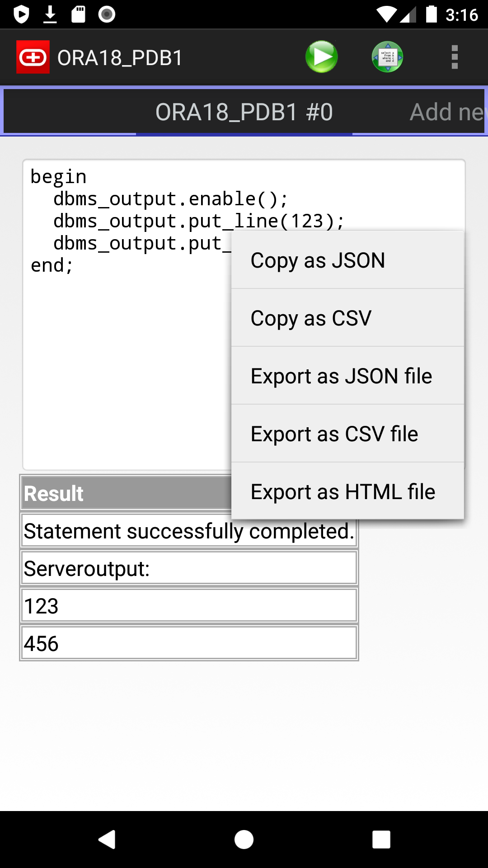Run the SQL script with the play icon
The height and width of the screenshot is (868, 488).
[x=321, y=57]
